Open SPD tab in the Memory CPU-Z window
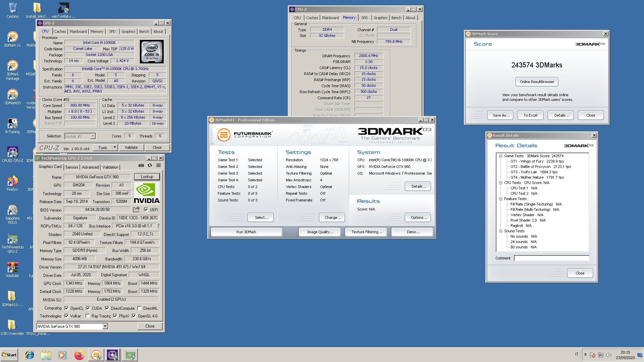Viewport: 644px width, 362px height. point(365,18)
